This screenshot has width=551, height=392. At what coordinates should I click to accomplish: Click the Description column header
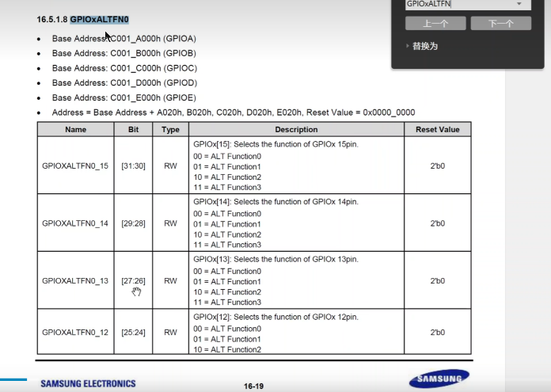(x=296, y=129)
